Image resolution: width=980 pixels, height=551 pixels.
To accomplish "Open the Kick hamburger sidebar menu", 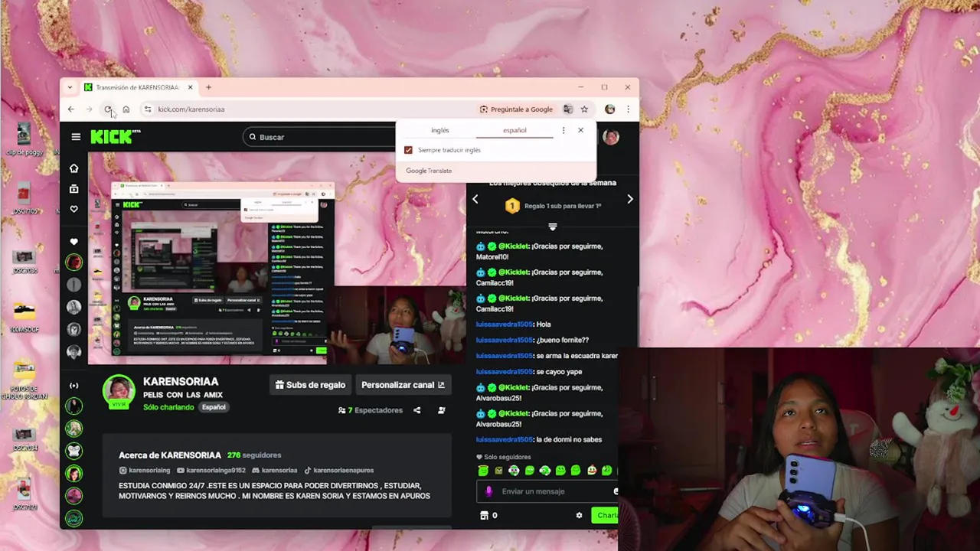I will (76, 137).
